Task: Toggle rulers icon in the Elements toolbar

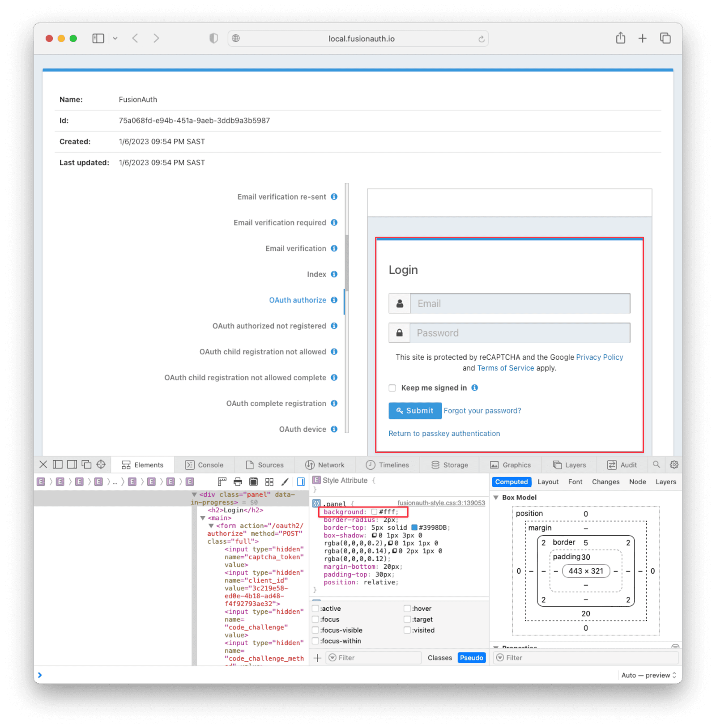Action: coord(222,482)
